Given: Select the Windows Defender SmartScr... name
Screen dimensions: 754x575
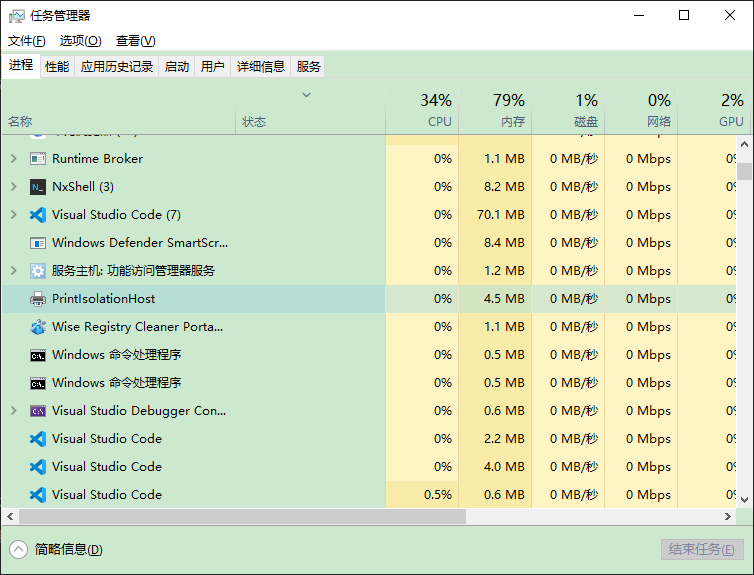Looking at the screenshot, I should coord(140,243).
